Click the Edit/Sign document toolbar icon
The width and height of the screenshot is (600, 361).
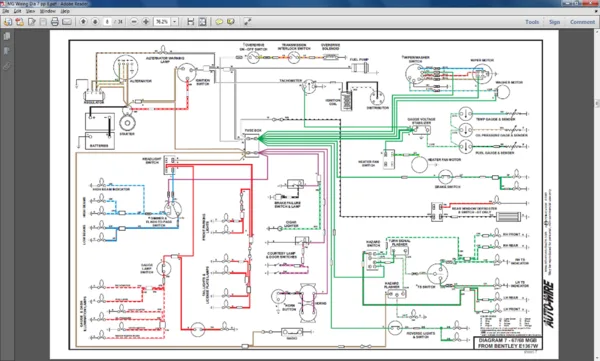(31, 22)
